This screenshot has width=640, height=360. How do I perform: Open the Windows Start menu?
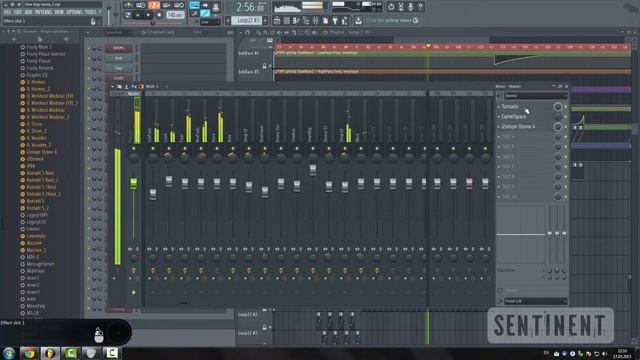coord(9,353)
